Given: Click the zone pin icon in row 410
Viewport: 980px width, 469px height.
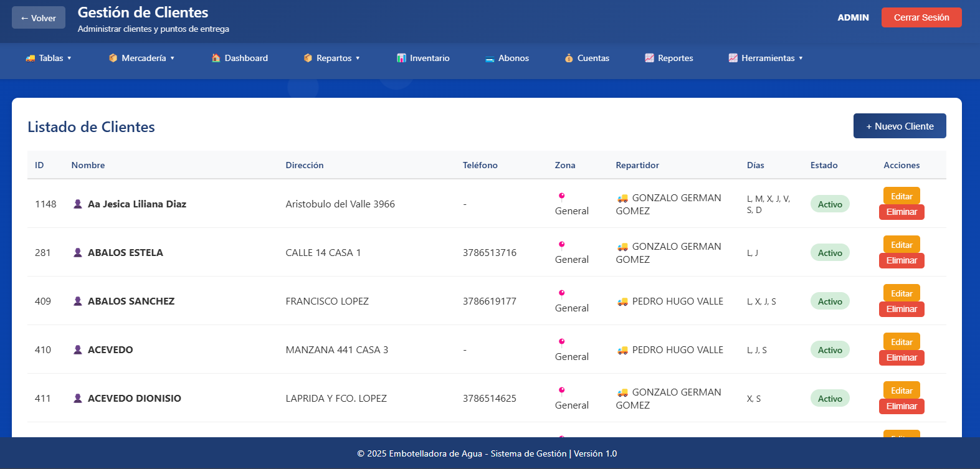Looking at the screenshot, I should (561, 343).
